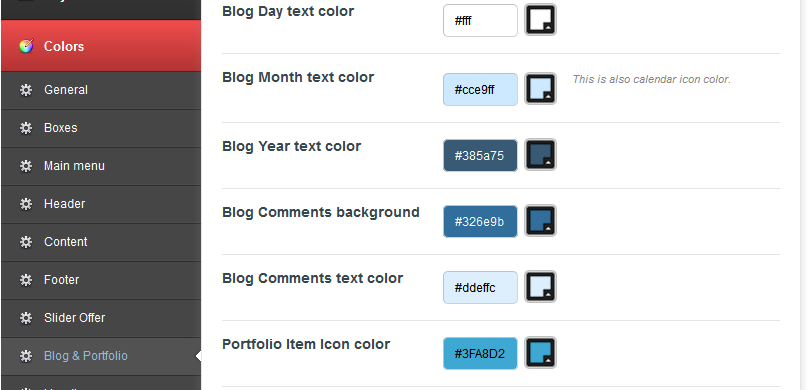This screenshot has height=390, width=807.
Task: Open picker swatch for Portfolio Item Icon color
Action: click(x=540, y=352)
